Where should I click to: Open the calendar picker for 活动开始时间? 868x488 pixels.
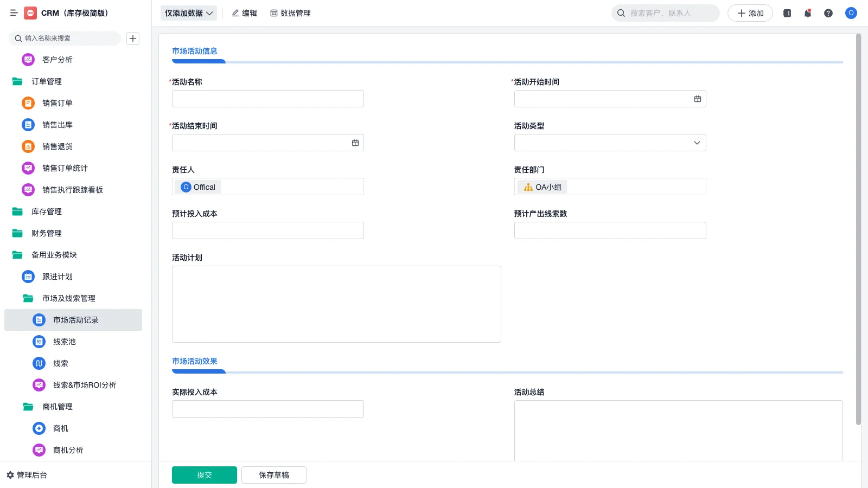[698, 99]
